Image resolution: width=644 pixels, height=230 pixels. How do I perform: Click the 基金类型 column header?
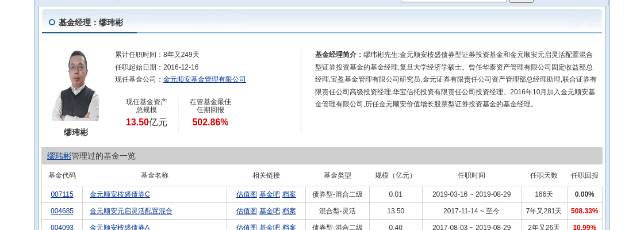pyautogui.click(x=338, y=175)
